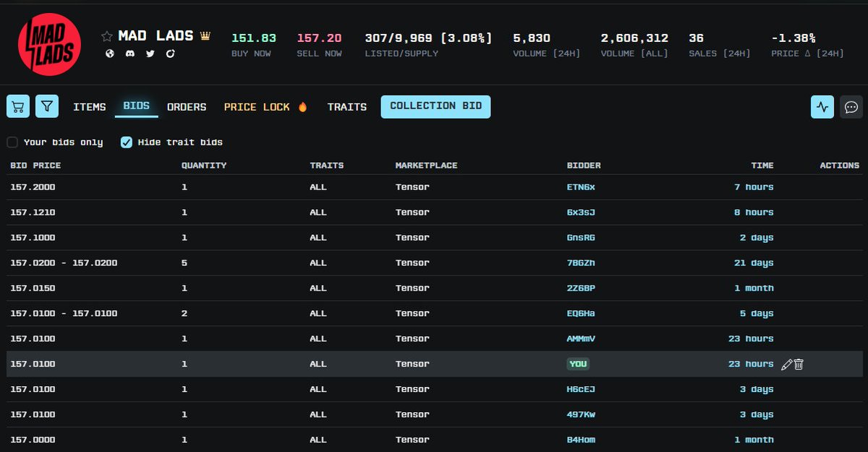Click the 5,830 24h volume stat
The image size is (868, 452).
[532, 38]
